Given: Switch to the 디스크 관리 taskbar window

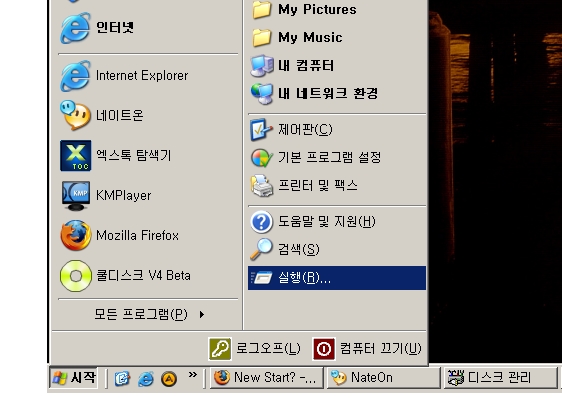Looking at the screenshot, I should (x=500, y=378).
